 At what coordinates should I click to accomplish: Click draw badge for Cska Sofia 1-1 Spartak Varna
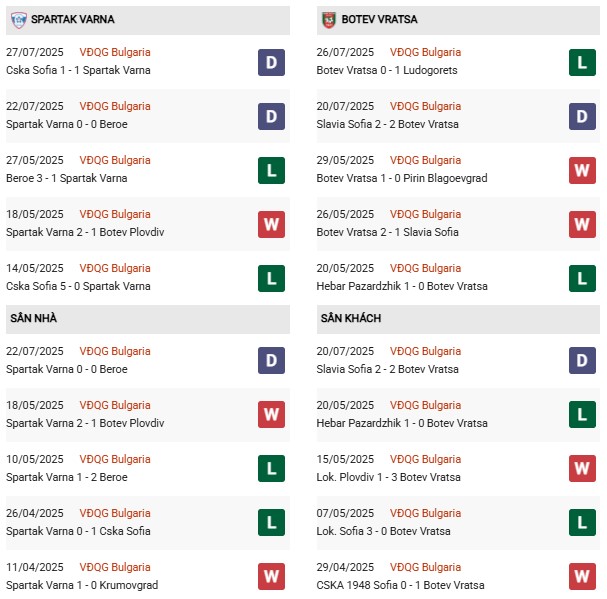[271, 63]
